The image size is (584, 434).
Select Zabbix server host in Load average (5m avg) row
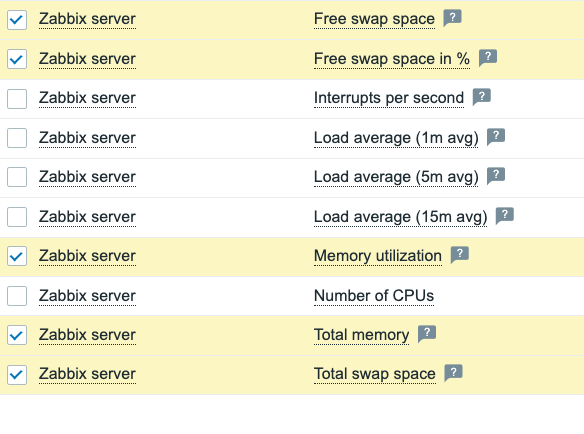pyautogui.click(x=87, y=177)
